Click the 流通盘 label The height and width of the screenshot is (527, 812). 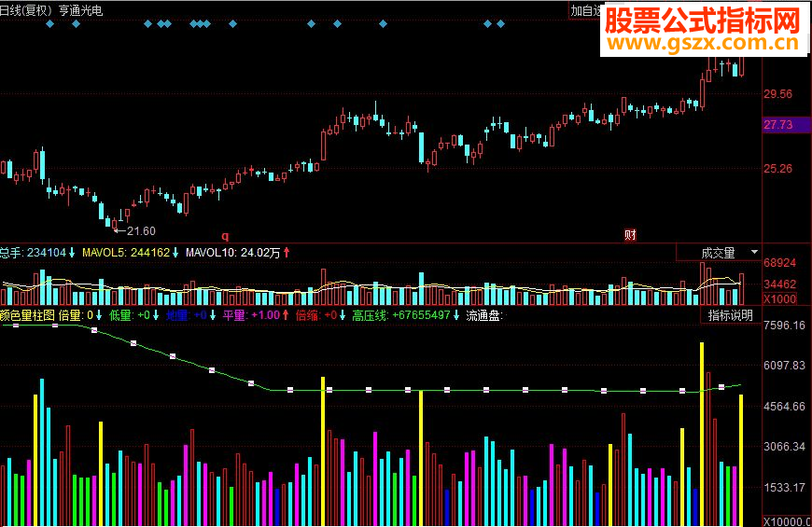coord(484,315)
